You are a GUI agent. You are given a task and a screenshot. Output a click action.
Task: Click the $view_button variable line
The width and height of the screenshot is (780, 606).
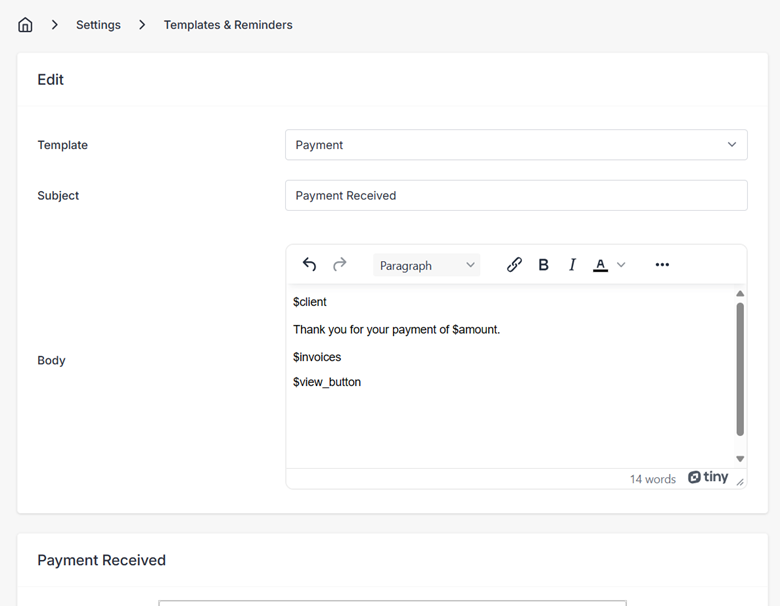click(327, 382)
